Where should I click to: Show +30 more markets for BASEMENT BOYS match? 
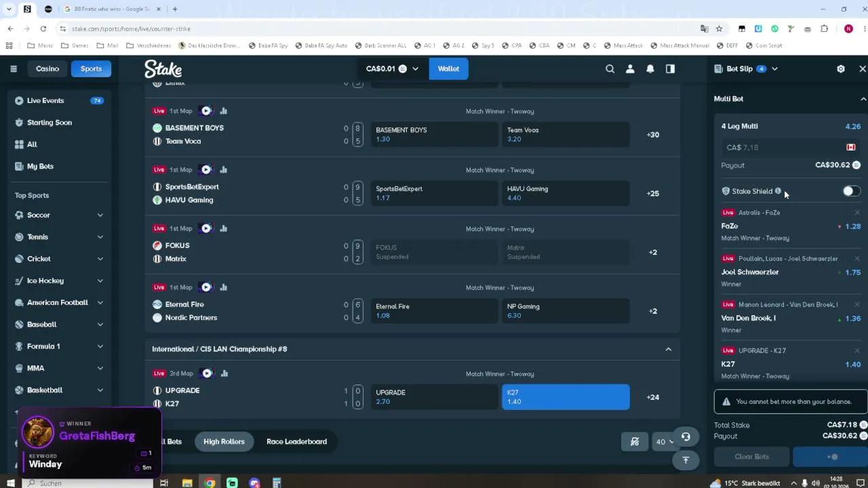(x=652, y=135)
